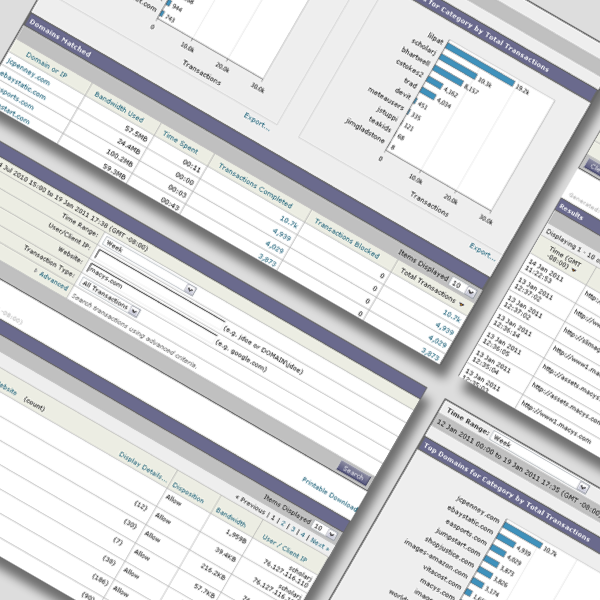Open ebaystatic.com in Domains Matched table

point(22,86)
